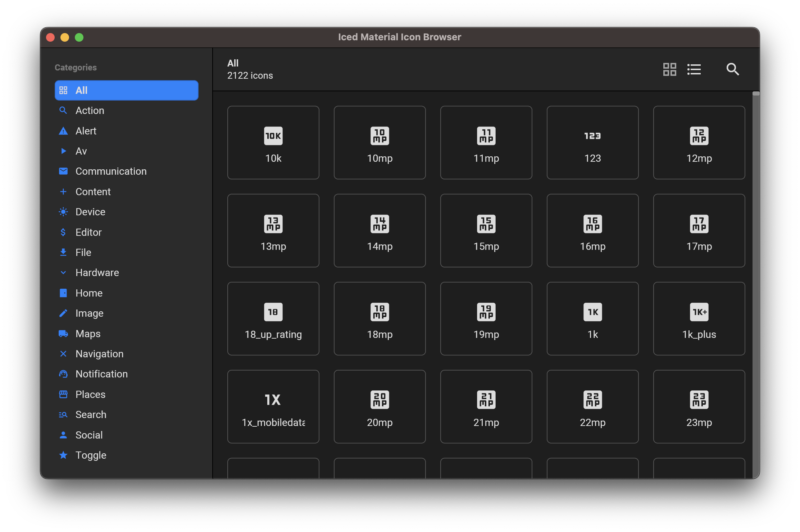Show the Content category icons
The image size is (800, 532).
pyautogui.click(x=127, y=192)
